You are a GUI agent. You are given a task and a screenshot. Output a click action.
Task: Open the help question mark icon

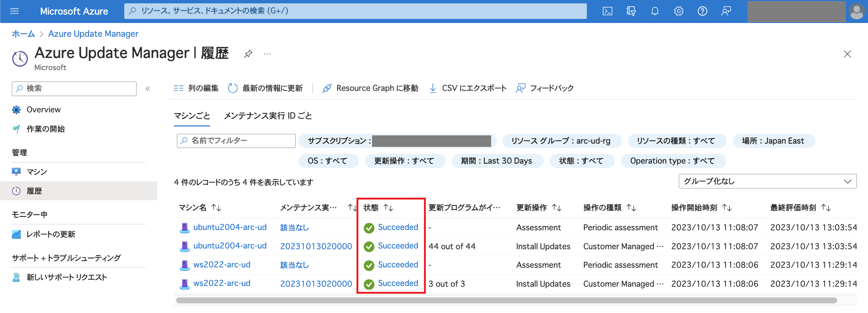[702, 11]
